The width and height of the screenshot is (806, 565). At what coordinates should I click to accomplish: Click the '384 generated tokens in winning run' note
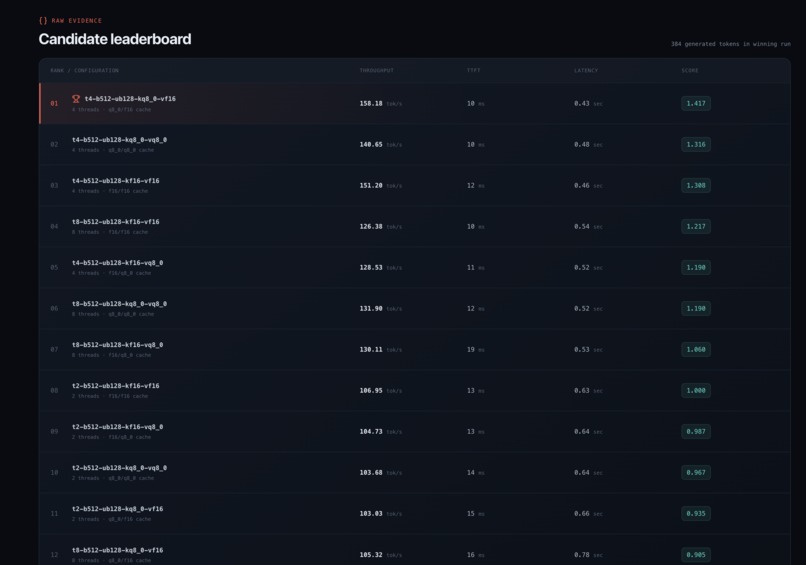click(x=730, y=44)
